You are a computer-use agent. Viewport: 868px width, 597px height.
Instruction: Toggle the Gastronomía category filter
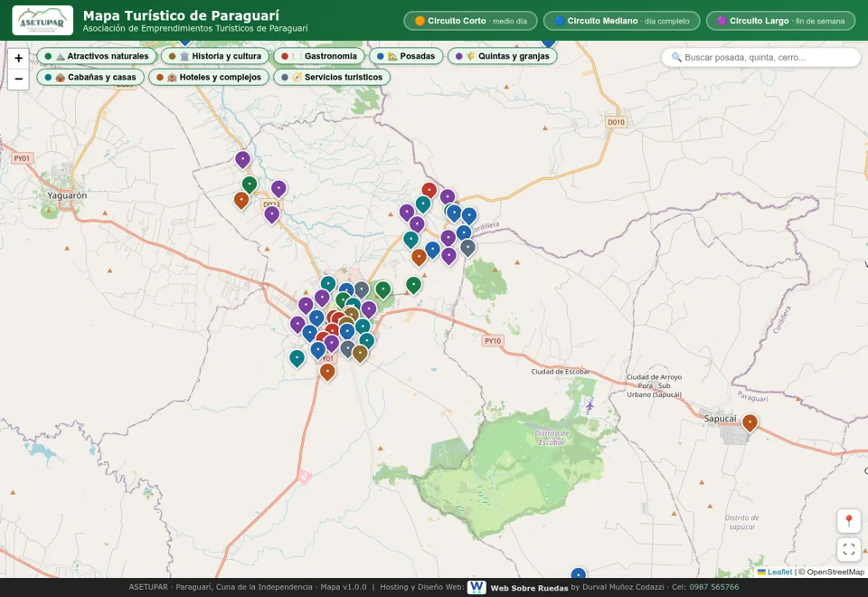click(x=319, y=56)
